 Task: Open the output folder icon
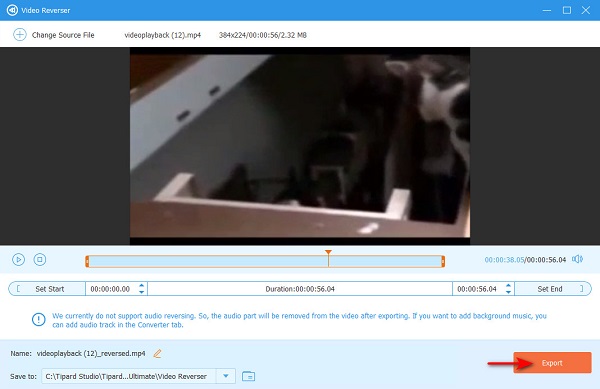coord(248,376)
